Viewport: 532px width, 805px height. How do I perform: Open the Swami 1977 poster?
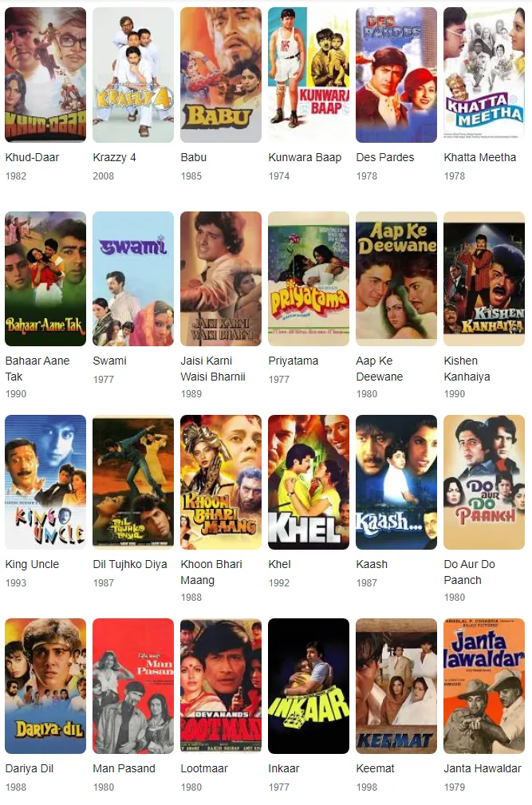coord(133,278)
